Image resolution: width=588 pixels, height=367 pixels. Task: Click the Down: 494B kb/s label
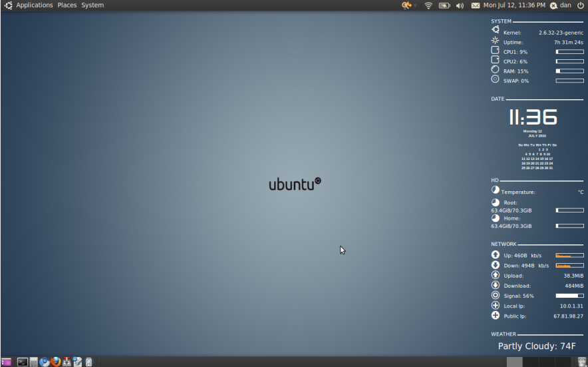526,266
